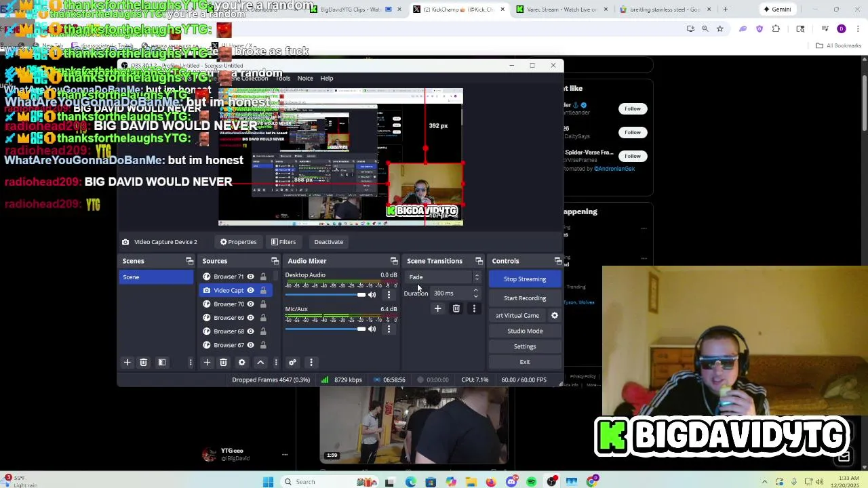Open Fade transition dropdown
This screenshot has width=868, height=488.
click(443, 277)
